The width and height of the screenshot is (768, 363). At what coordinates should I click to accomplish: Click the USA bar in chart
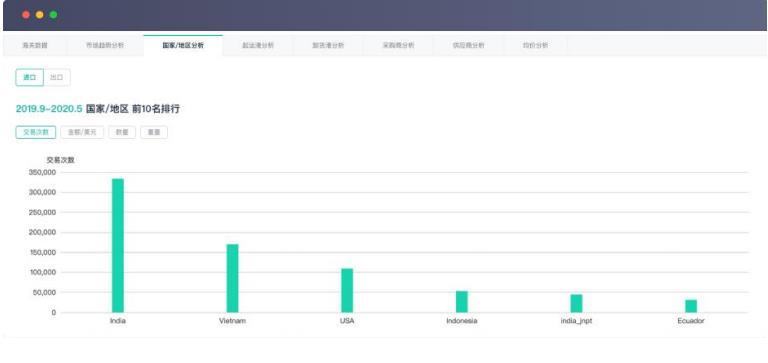pyautogui.click(x=347, y=290)
